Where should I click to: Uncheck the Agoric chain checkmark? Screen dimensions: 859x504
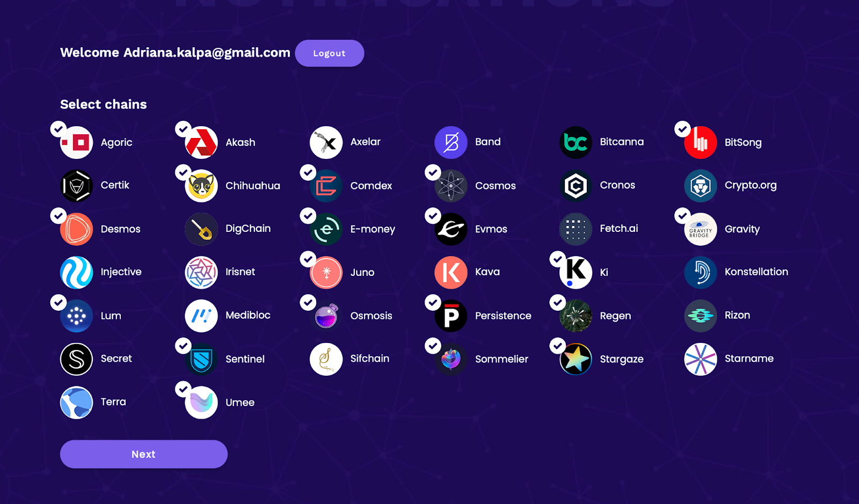click(x=58, y=129)
